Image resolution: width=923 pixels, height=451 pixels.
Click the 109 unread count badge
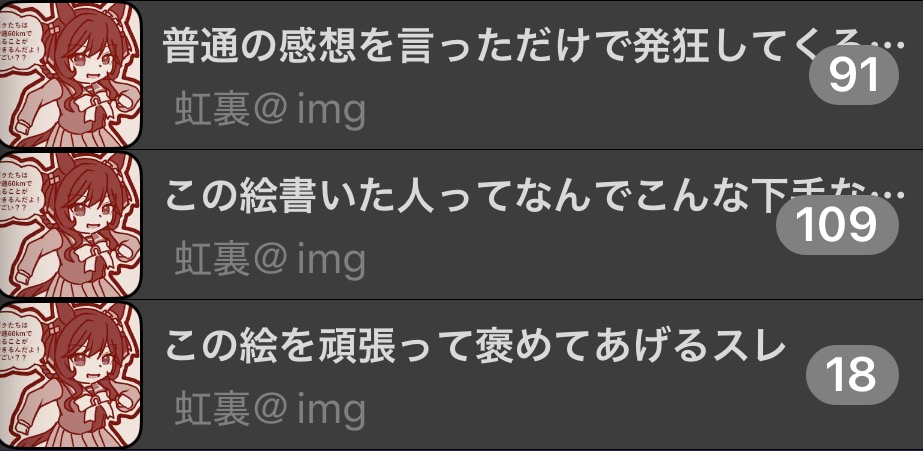tap(837, 225)
